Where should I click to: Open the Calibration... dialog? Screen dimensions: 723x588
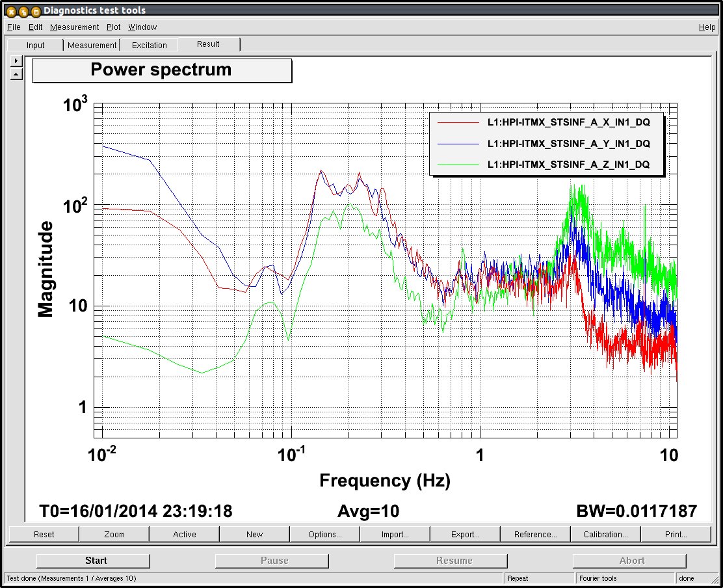pos(605,534)
